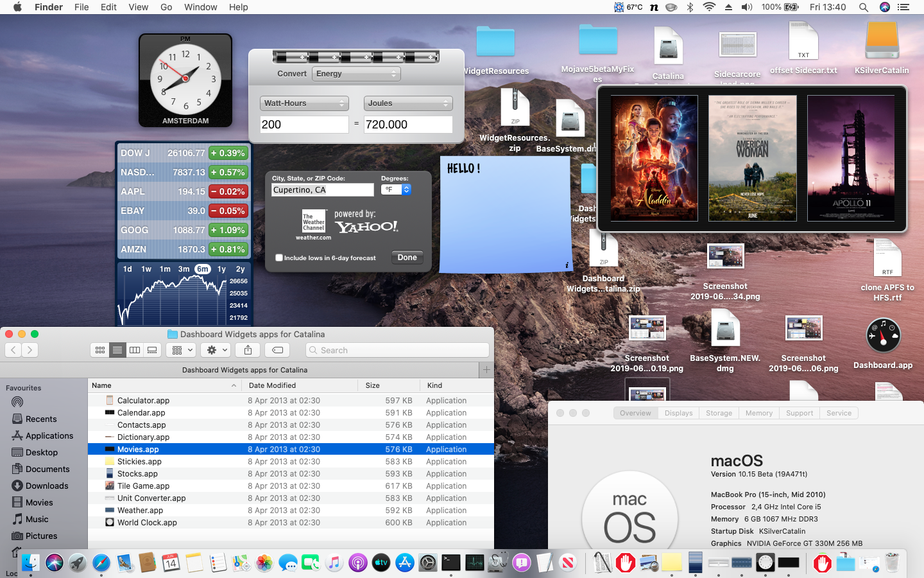Open Messages in the Dock
The image size is (924, 578).
tap(287, 563)
